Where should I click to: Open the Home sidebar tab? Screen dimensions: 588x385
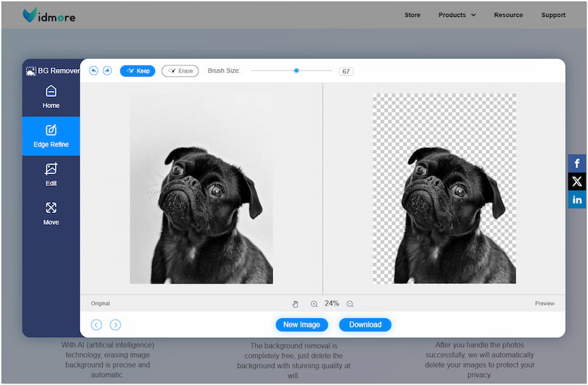click(51, 97)
